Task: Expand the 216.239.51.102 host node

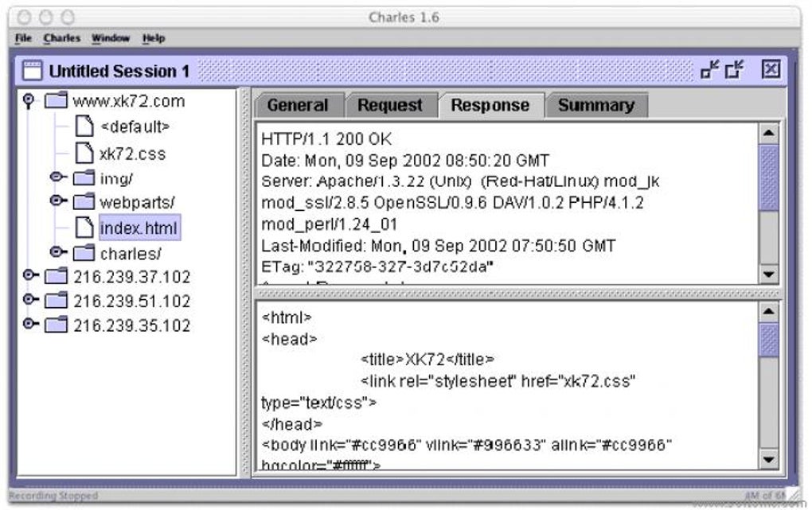Action: 31,299
